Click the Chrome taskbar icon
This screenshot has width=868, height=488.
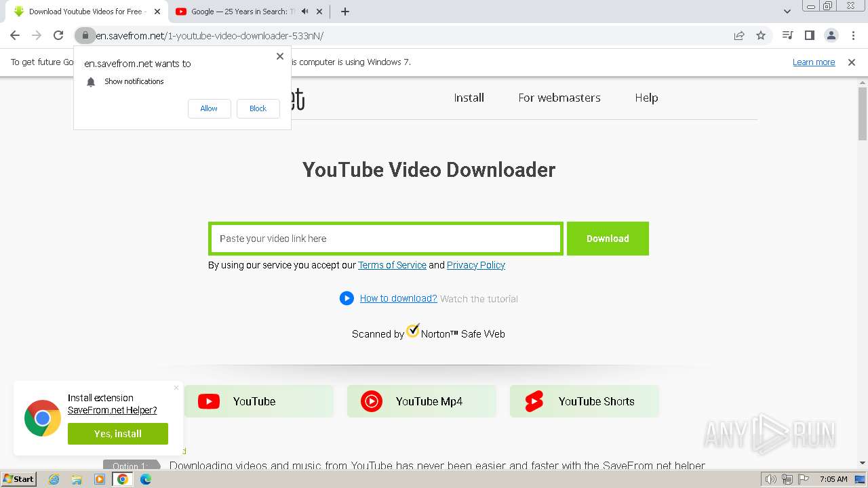click(123, 479)
